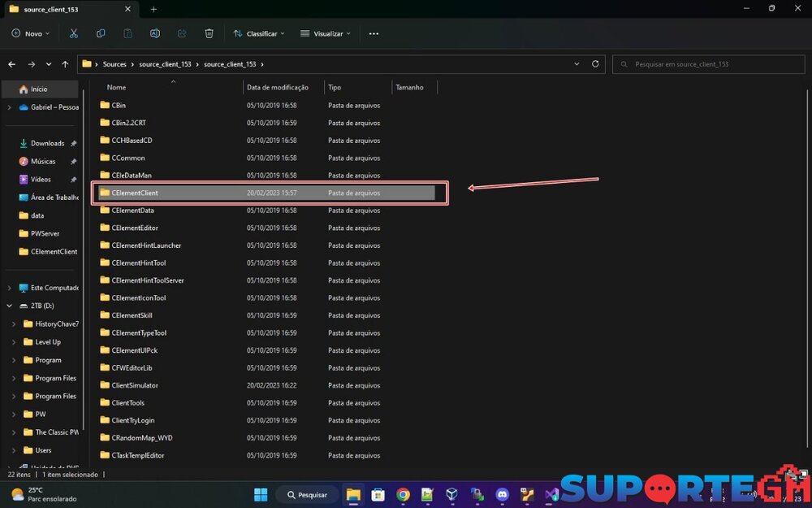Select Downloads in the quick access sidebar

coord(47,143)
